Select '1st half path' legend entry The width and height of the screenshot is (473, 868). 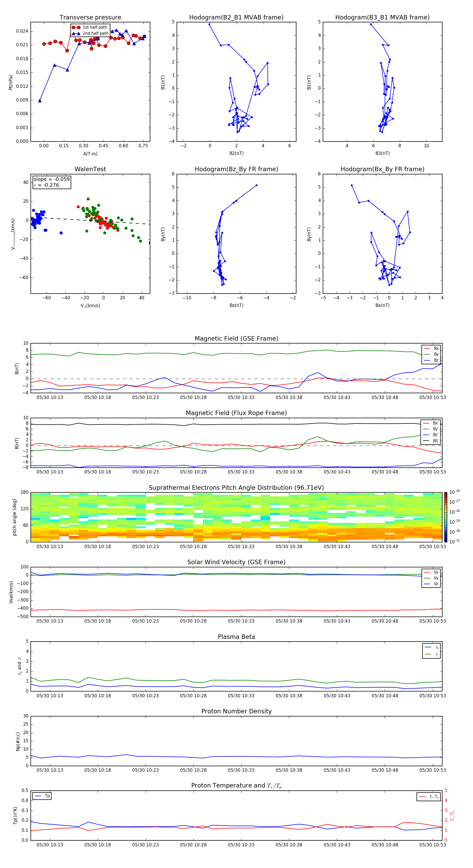coord(90,27)
